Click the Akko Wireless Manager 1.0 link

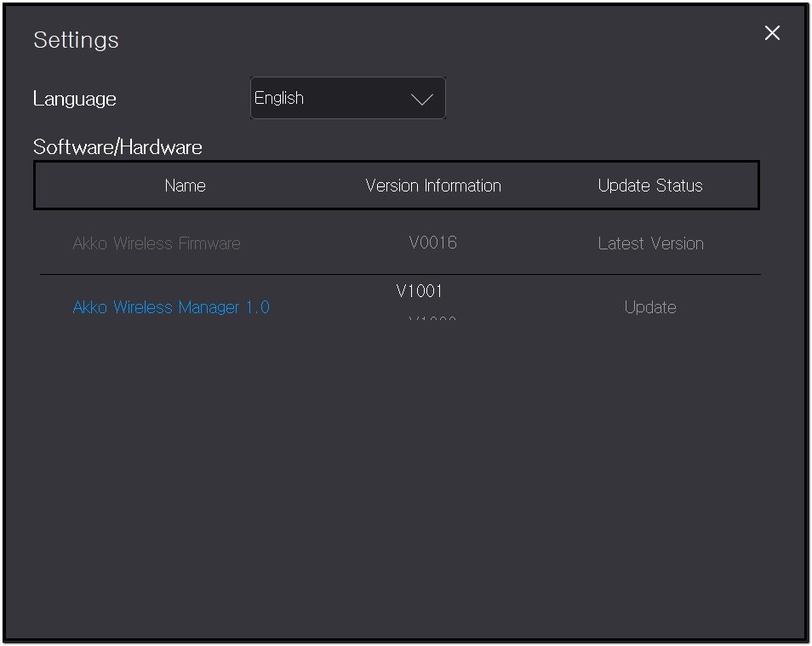pos(171,307)
